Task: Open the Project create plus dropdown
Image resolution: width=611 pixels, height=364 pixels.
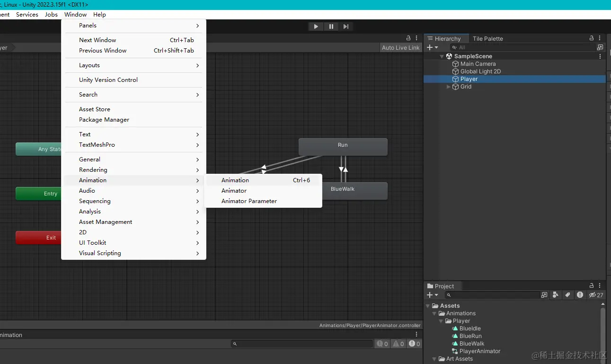Action: pos(433,295)
